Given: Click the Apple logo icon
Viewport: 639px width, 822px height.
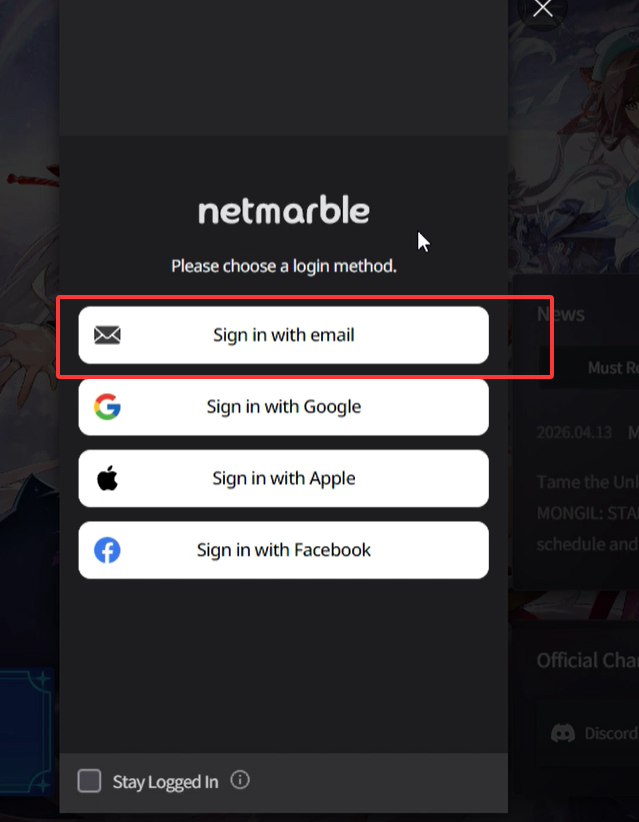Looking at the screenshot, I should pos(107,478).
